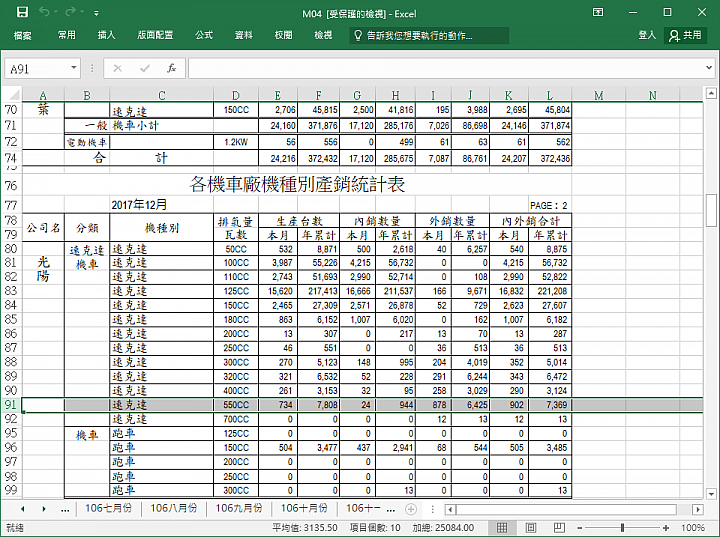Click the Tell Me search box with lightbulb

point(429,35)
